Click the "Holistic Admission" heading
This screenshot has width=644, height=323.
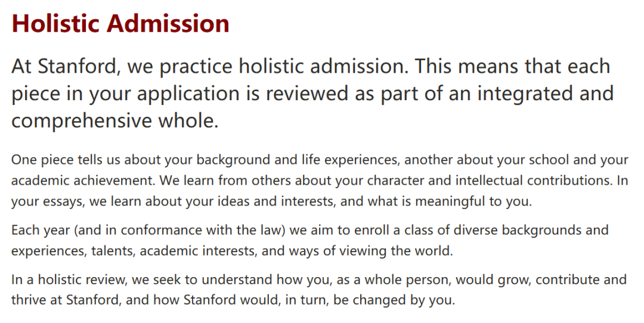click(x=120, y=23)
